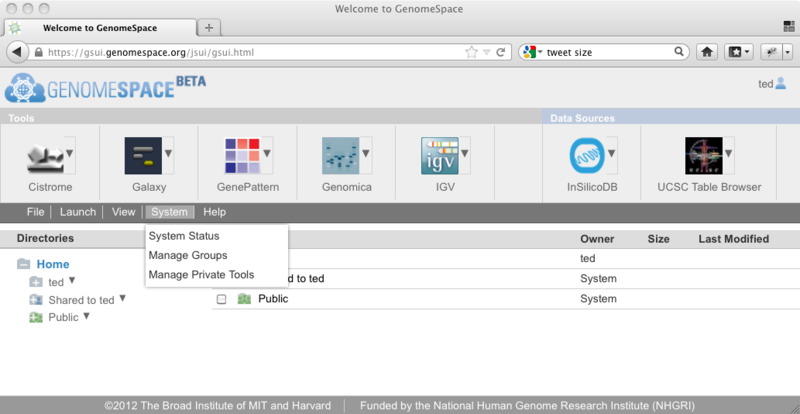Click the search magnifier icon
This screenshot has width=800, height=414.
tap(679, 52)
